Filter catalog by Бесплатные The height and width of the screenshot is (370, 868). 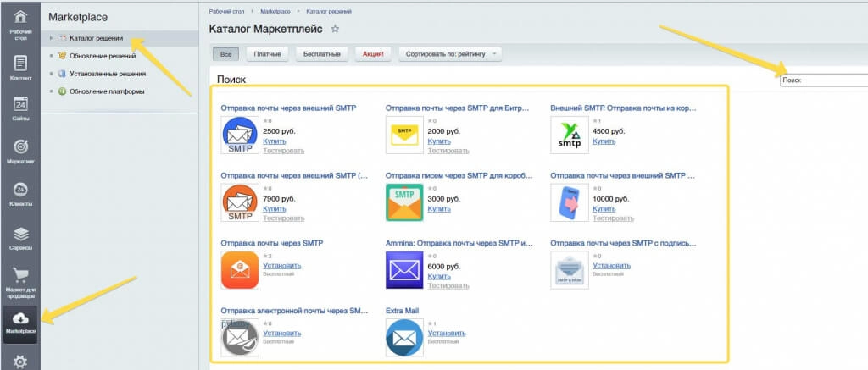coord(321,54)
